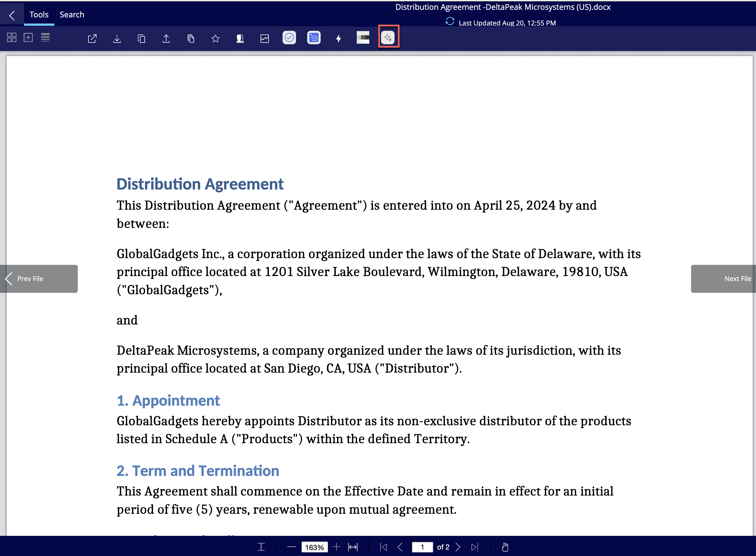Click the lightning bolt quick action icon
Viewport: 756px width, 556px height.
[338, 38]
